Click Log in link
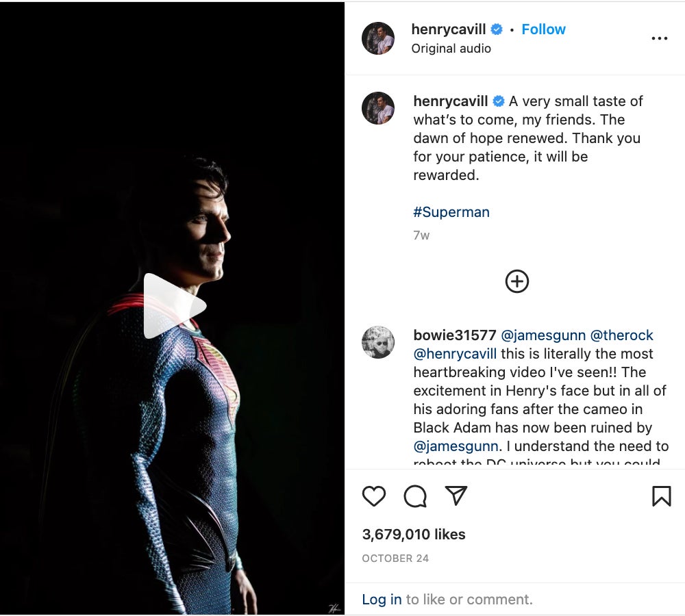Screen dimensions: 685x616 pyautogui.click(x=382, y=600)
